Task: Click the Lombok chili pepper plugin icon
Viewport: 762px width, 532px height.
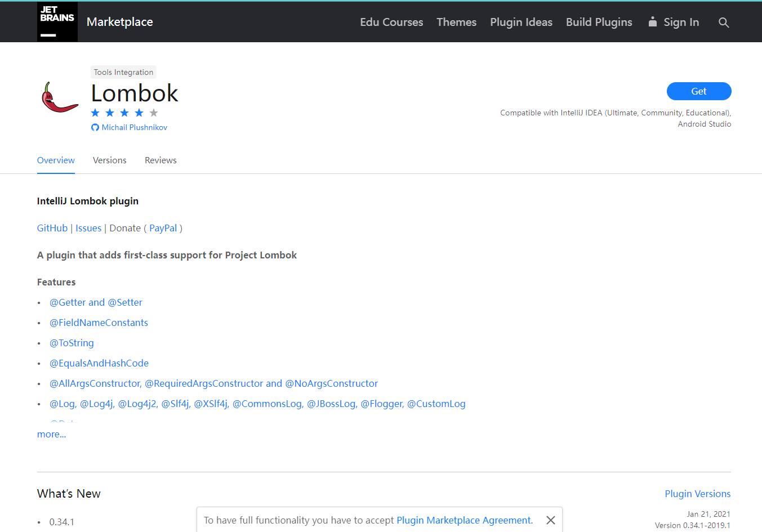Action: point(60,97)
